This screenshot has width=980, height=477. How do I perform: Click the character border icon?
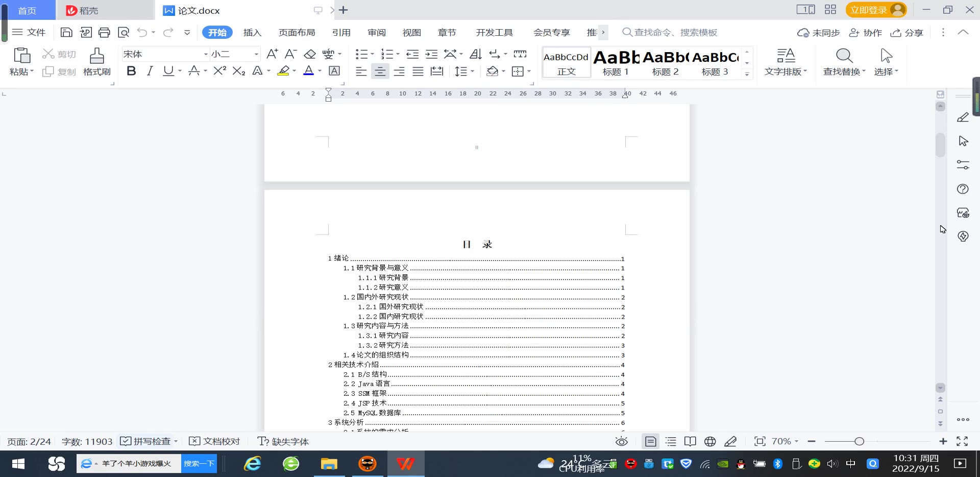334,71
